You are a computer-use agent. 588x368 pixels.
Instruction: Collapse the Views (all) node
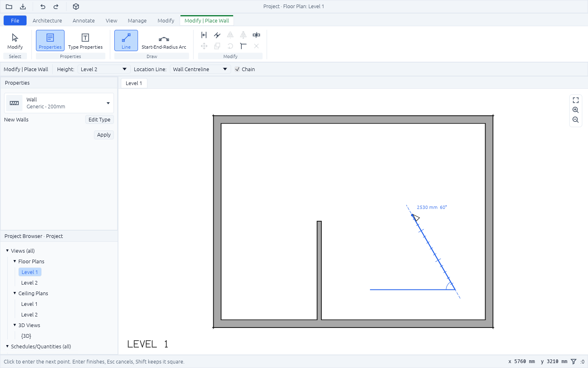tap(7, 251)
